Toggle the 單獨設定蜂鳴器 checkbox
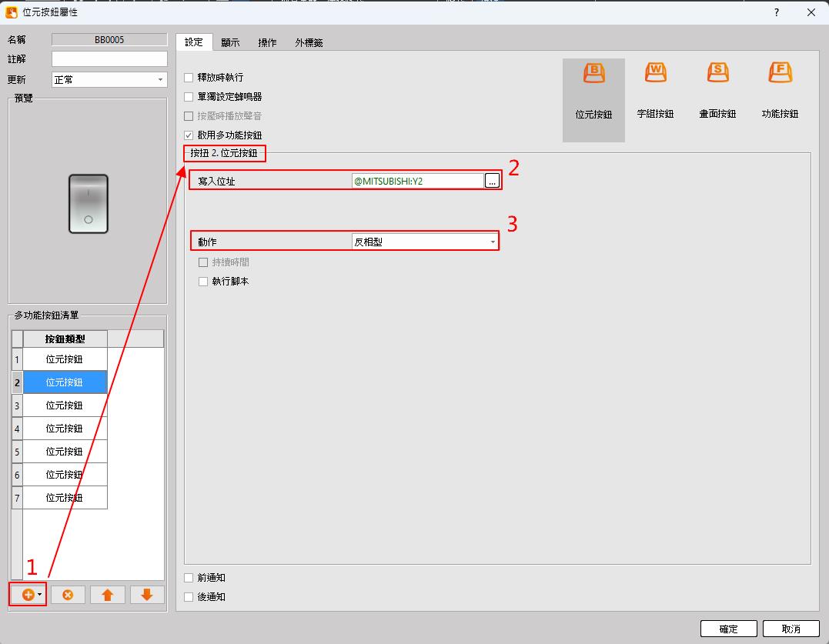The height and width of the screenshot is (644, 829). click(x=189, y=97)
